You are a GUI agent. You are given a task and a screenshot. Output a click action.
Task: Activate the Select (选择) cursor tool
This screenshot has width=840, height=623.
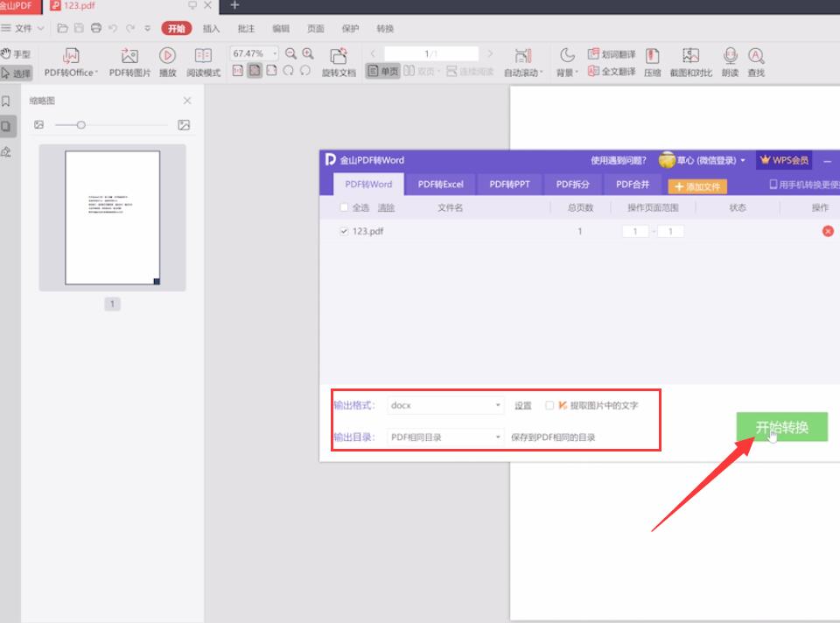[x=16, y=73]
